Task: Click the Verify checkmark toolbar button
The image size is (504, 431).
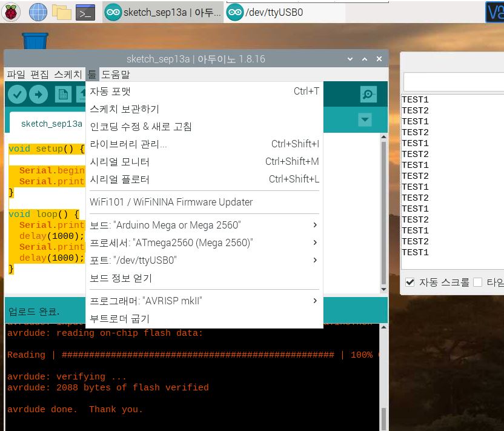Action: pyautogui.click(x=17, y=94)
